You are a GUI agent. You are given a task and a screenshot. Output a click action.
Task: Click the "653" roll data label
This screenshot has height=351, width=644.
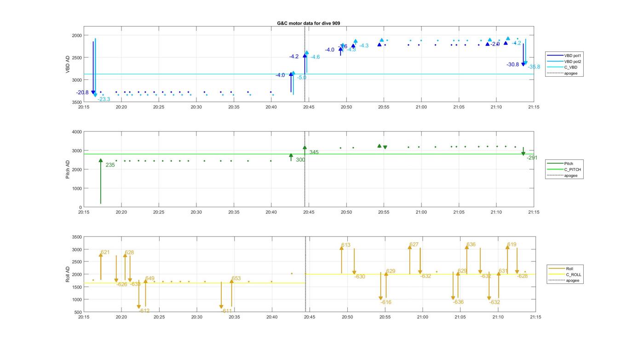236,278
